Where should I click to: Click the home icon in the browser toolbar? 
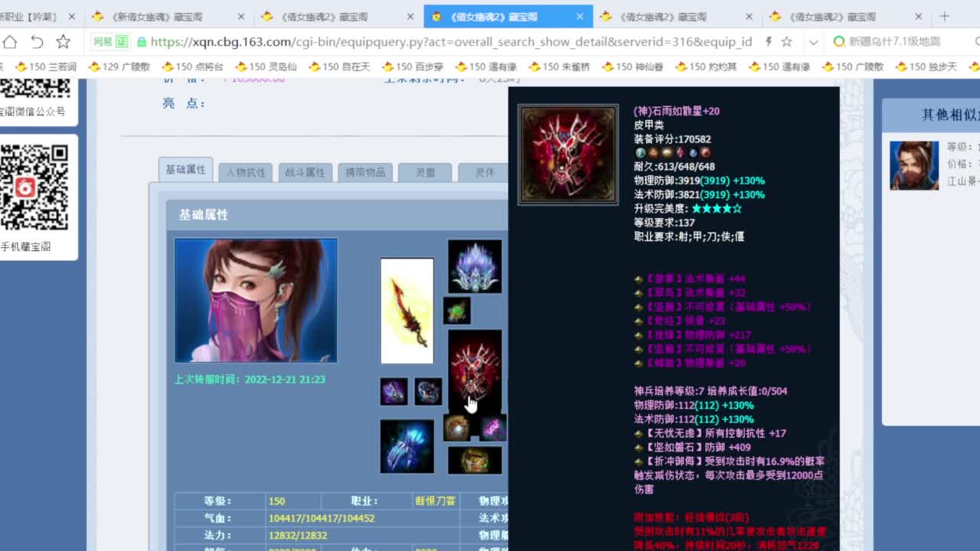tap(9, 42)
